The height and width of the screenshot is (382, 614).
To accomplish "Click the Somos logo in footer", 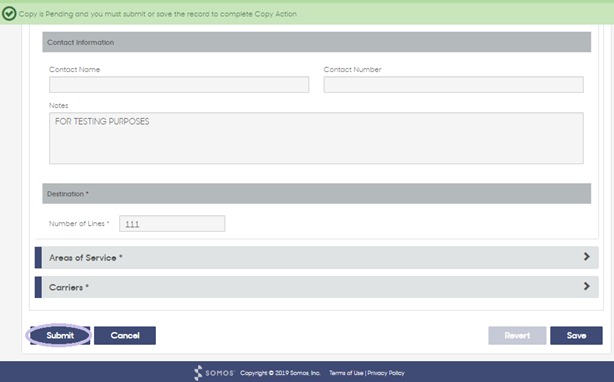I will pyautogui.click(x=214, y=373).
